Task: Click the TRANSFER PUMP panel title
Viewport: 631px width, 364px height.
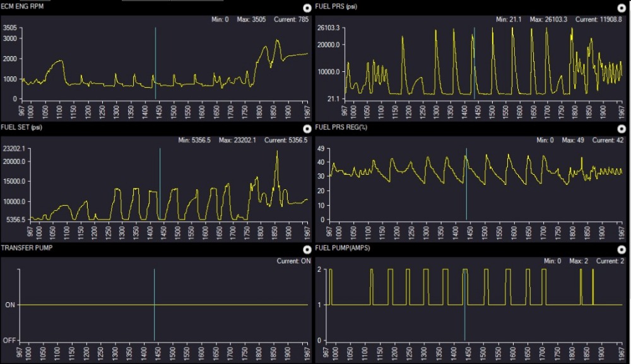Action: coord(27,248)
